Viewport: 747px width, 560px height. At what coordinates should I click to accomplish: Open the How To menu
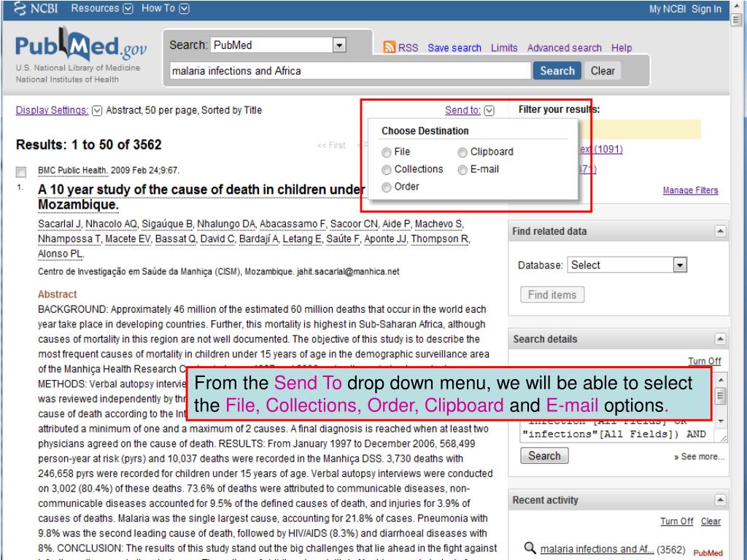click(x=158, y=8)
